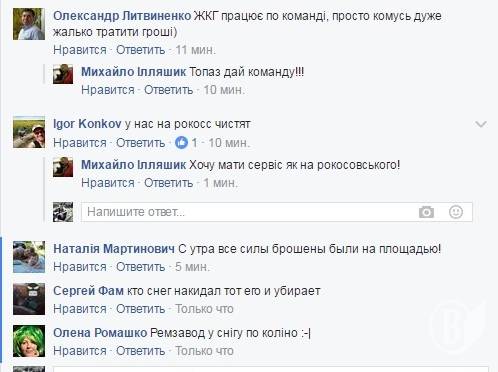Open the 11 мин. timestamp link
This screenshot has width=498, height=372.
pyautogui.click(x=196, y=50)
